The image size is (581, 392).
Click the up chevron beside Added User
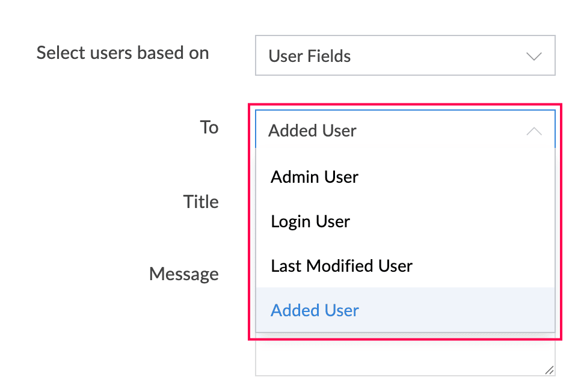tap(534, 131)
